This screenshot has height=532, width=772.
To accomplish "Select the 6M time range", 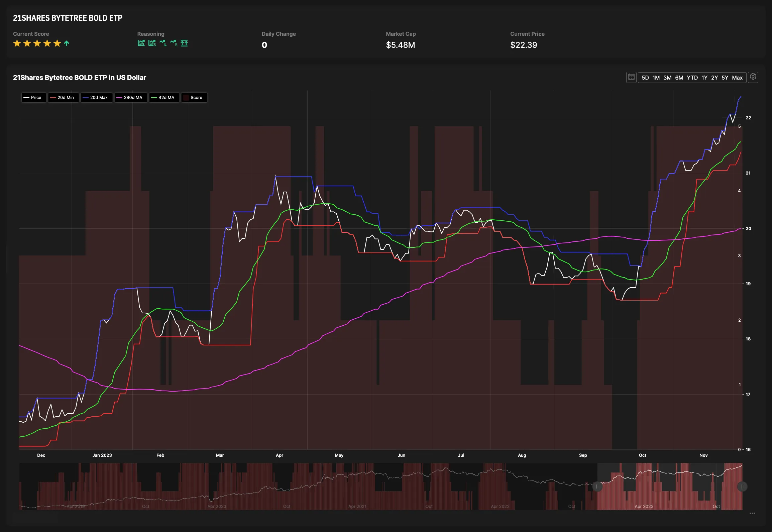I will [679, 78].
